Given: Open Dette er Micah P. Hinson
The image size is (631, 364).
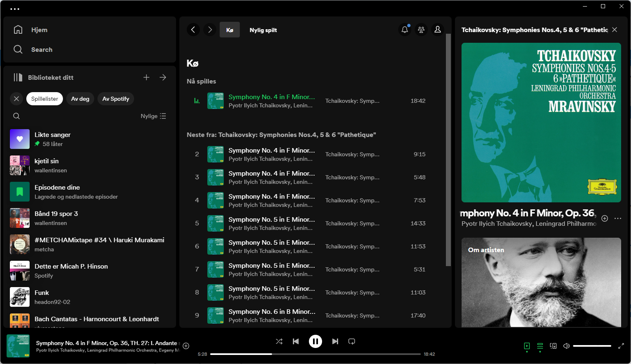Looking at the screenshot, I should [x=90, y=271].
